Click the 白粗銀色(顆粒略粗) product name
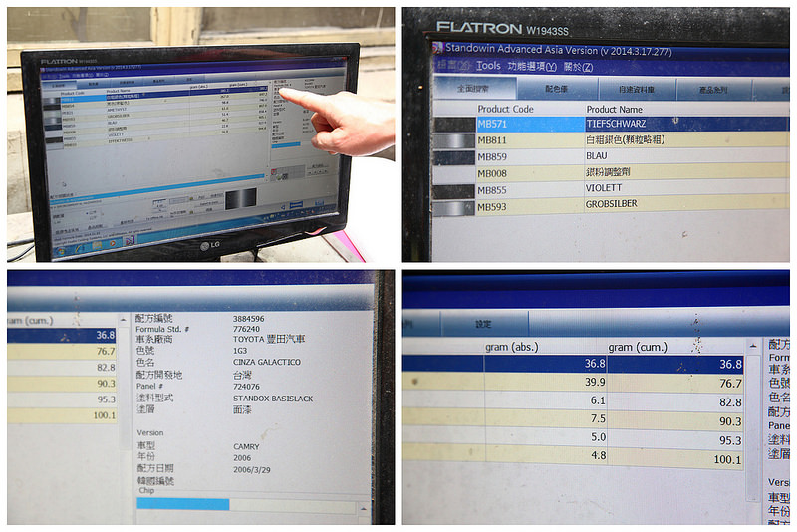Image resolution: width=797 pixels, height=532 pixels. pos(626,139)
